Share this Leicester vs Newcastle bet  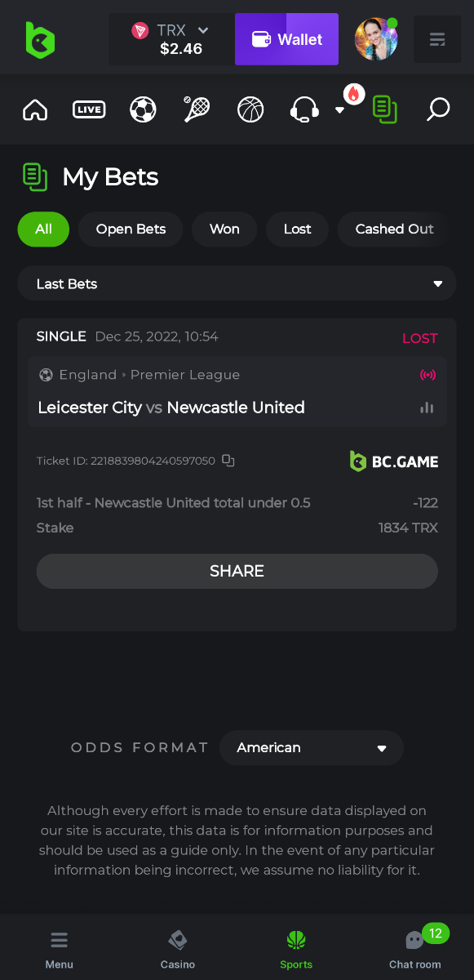237,571
